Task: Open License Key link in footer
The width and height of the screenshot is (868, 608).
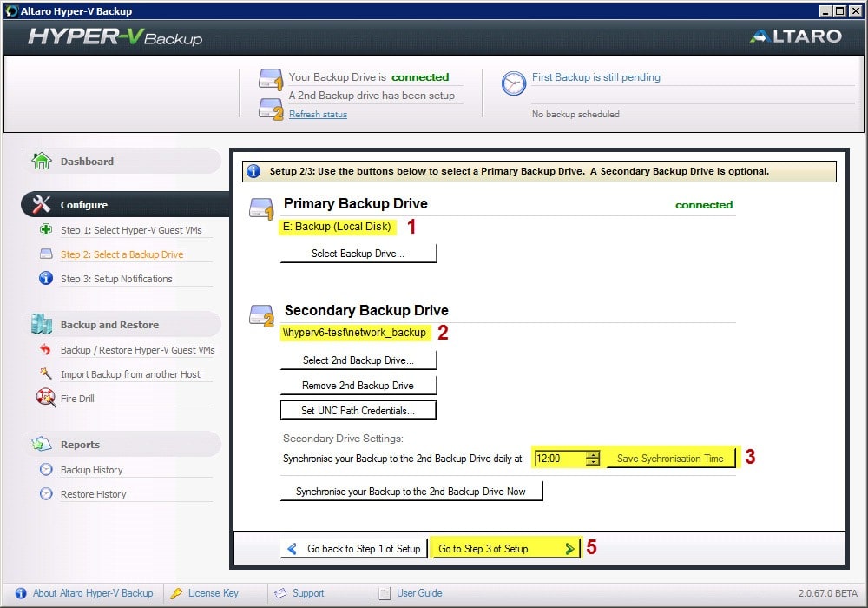Action: pyautogui.click(x=214, y=593)
